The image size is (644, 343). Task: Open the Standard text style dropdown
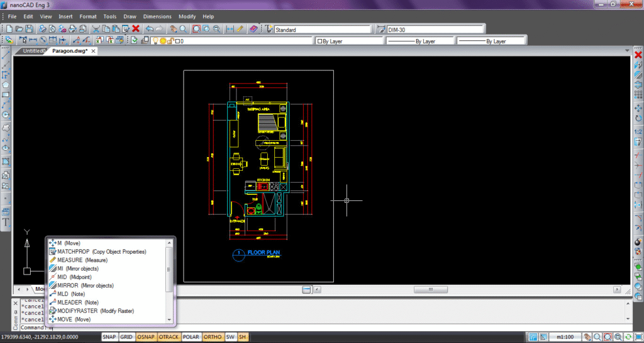point(322,30)
